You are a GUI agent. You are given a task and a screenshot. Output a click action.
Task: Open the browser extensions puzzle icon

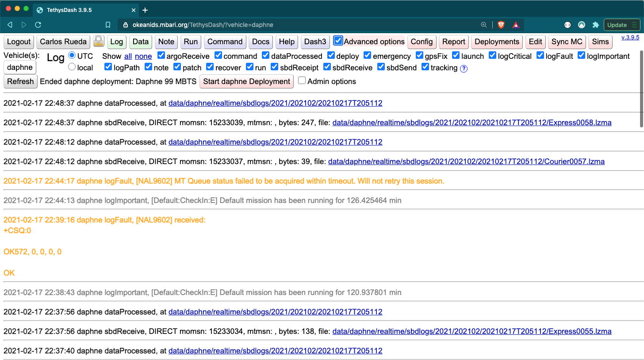(x=595, y=25)
